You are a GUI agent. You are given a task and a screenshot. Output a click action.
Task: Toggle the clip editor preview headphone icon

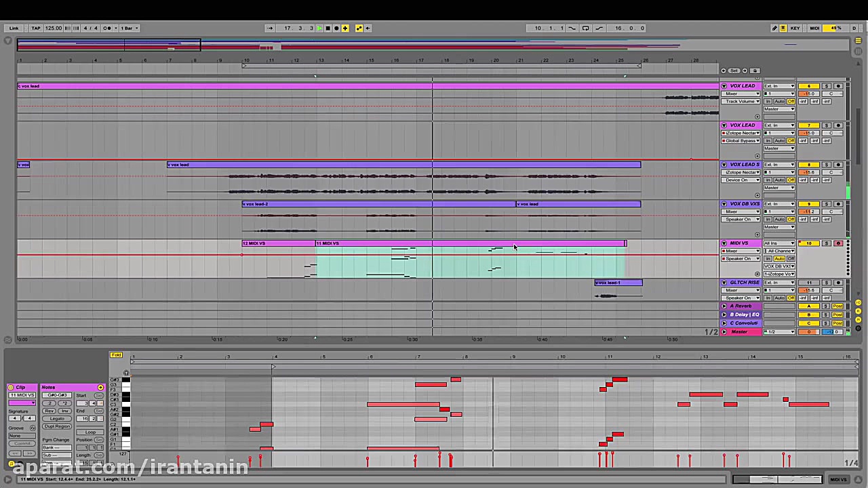[x=125, y=373]
